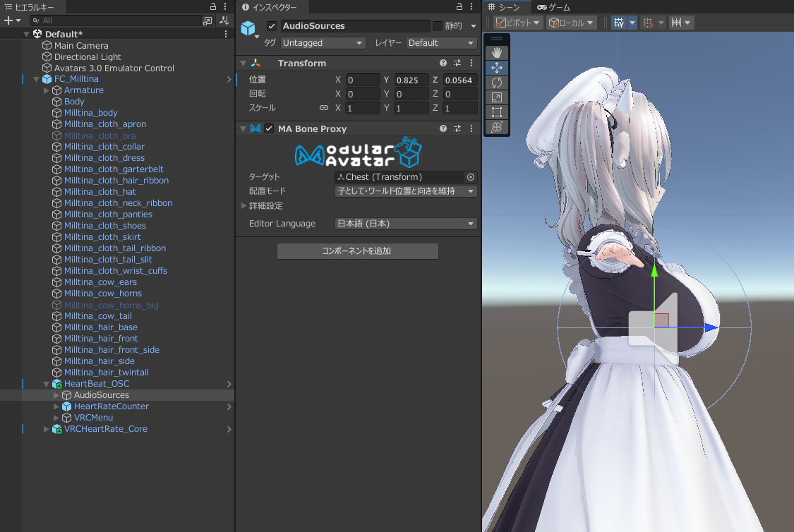This screenshot has width=794, height=532.
Task: Click the position Y field
Action: pyautogui.click(x=411, y=80)
